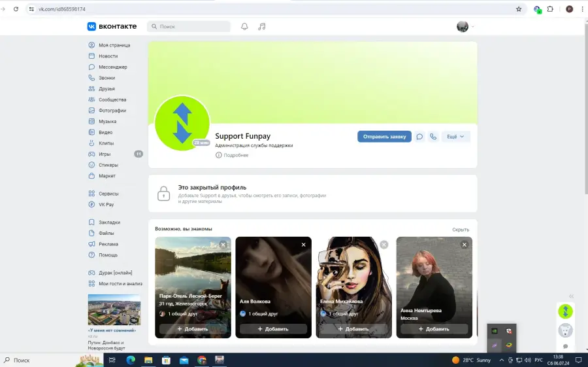Dismiss Аля Волкова suggestion card
This screenshot has width=588, height=367.
(x=303, y=245)
